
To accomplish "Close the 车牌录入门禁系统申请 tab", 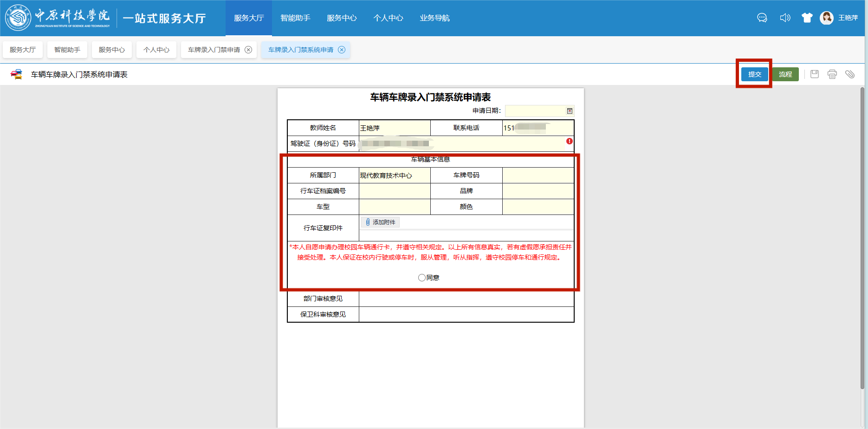I will pos(342,50).
